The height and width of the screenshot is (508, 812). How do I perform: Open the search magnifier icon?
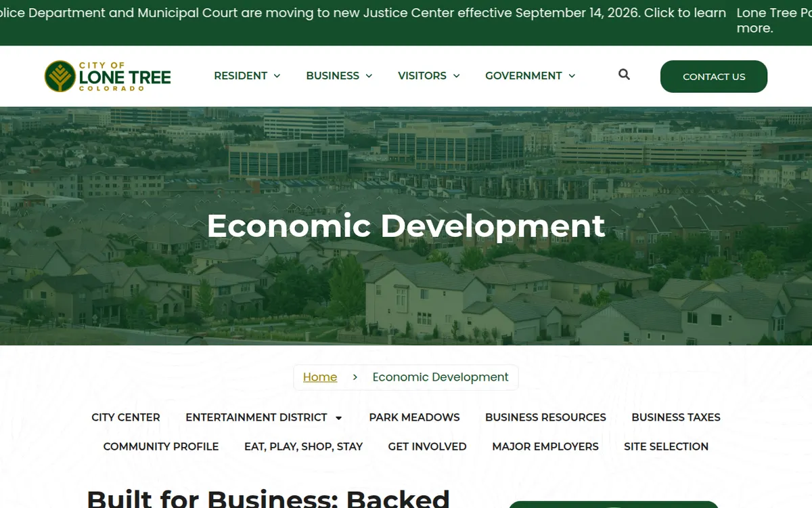point(624,75)
